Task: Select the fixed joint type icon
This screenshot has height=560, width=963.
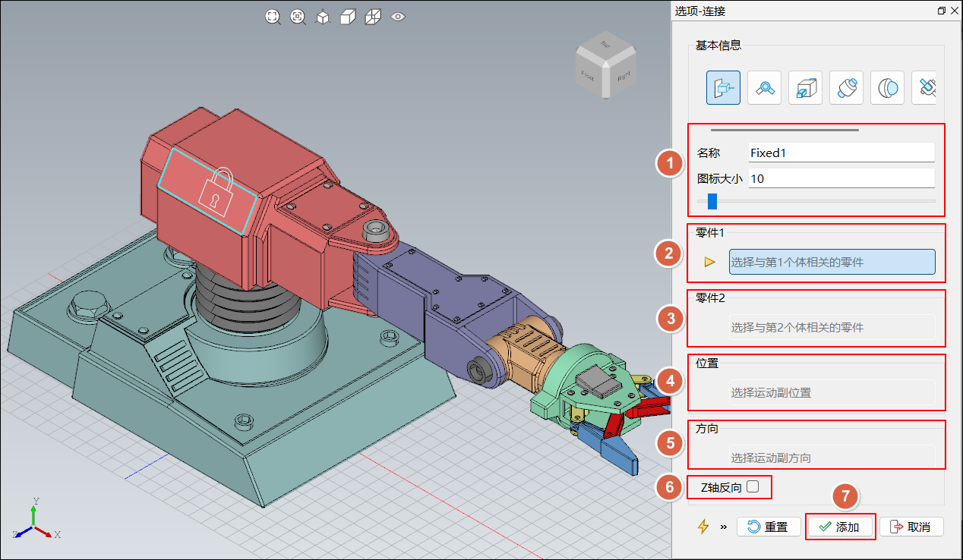Action: pos(723,87)
